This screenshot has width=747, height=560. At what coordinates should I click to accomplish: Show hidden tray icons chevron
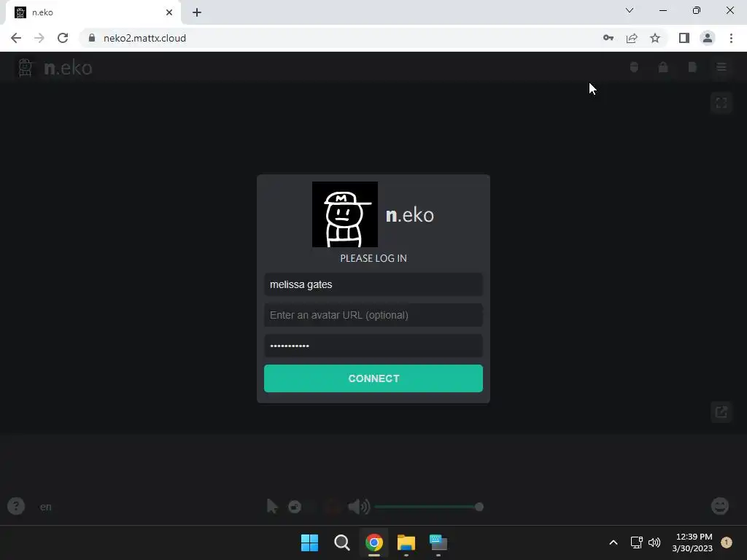pyautogui.click(x=614, y=542)
